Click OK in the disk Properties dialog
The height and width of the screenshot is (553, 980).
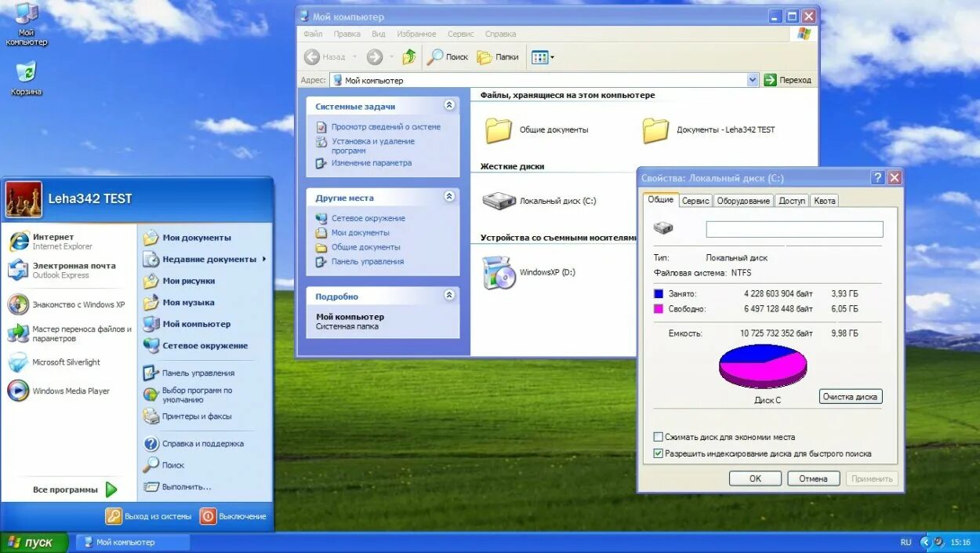tap(755, 478)
